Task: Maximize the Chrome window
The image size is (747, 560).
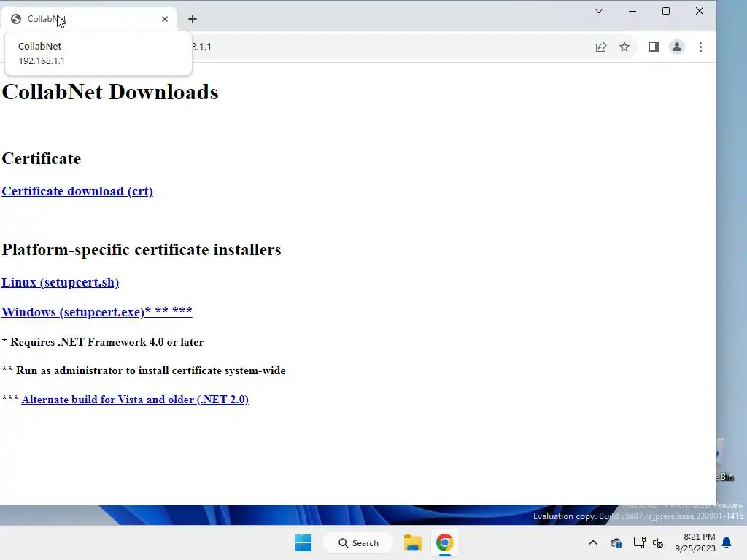Action: point(666,11)
